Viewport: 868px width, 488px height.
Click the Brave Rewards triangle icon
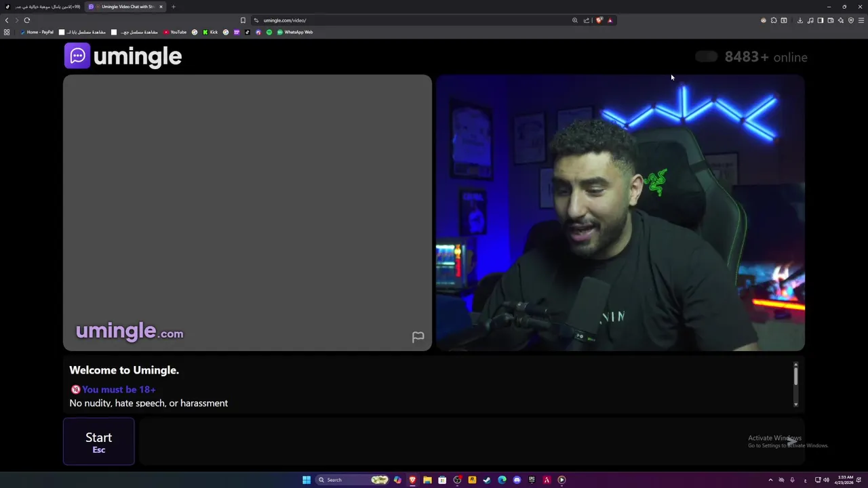(610, 20)
